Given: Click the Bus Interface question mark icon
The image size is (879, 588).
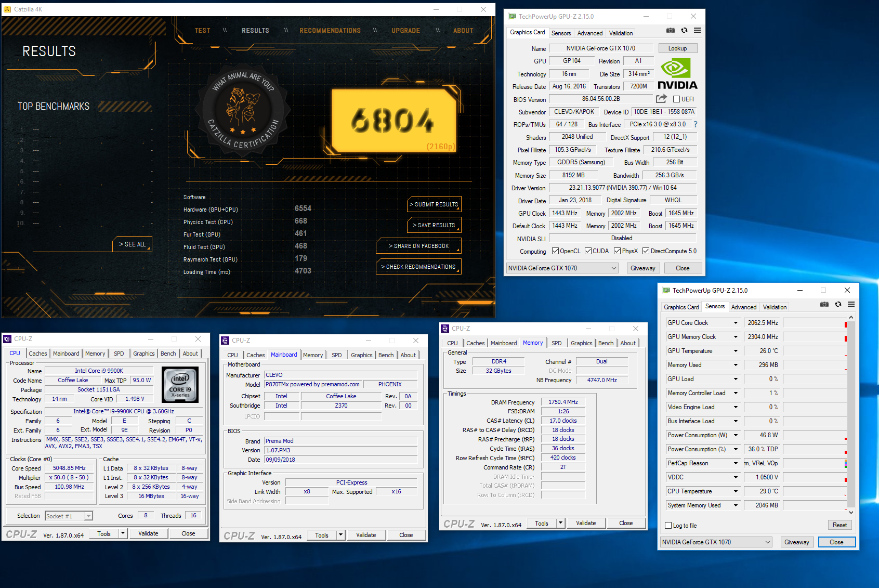Looking at the screenshot, I should (x=696, y=124).
